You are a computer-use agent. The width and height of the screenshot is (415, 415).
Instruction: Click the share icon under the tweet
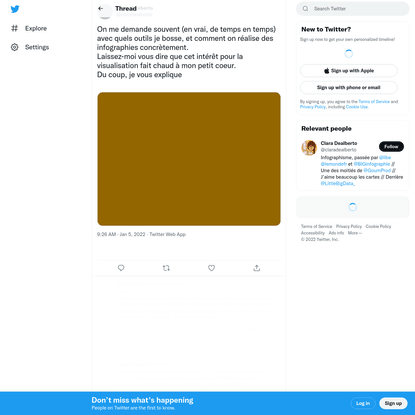pyautogui.click(x=257, y=268)
